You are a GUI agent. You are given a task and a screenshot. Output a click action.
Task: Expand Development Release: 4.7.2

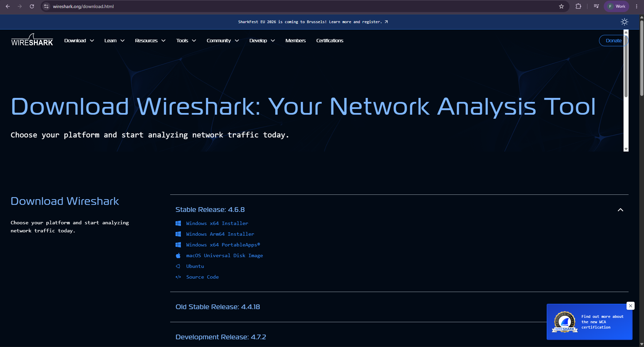[x=221, y=337]
